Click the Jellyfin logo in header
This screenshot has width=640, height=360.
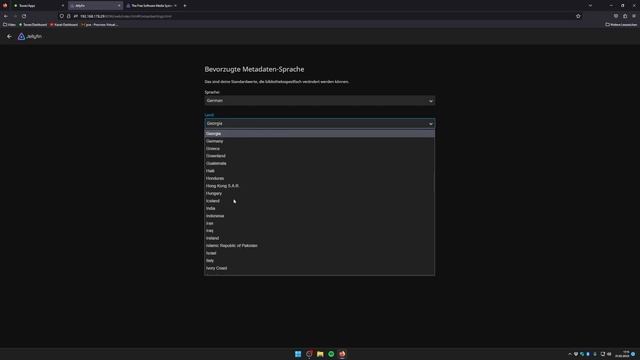[30, 36]
